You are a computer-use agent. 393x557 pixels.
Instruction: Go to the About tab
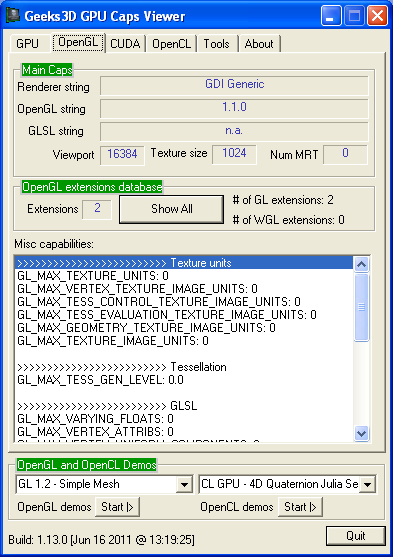259,44
